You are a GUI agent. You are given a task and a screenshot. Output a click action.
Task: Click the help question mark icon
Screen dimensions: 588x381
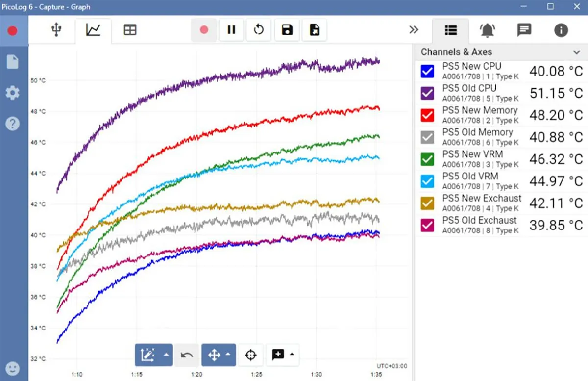(x=12, y=124)
